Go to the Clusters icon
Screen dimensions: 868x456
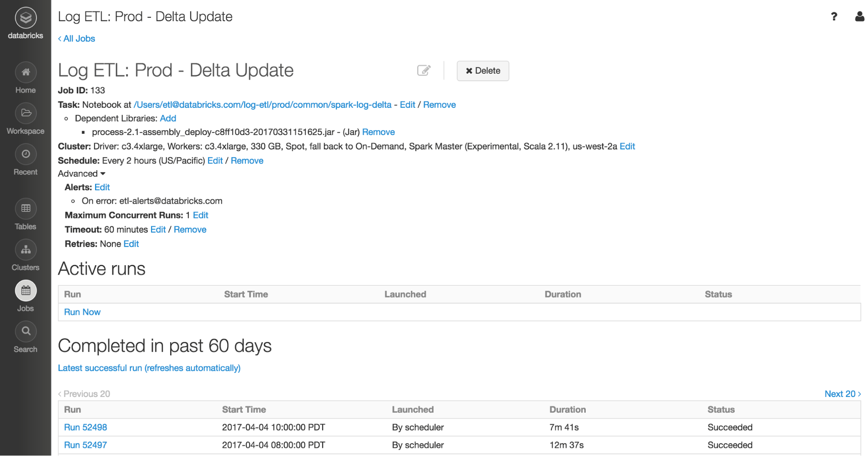tap(26, 250)
